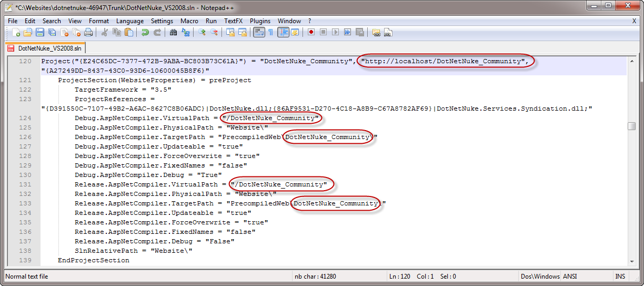This screenshot has width=644, height=286.
Task: Click the Close document toolbar icon
Action: 64,33
